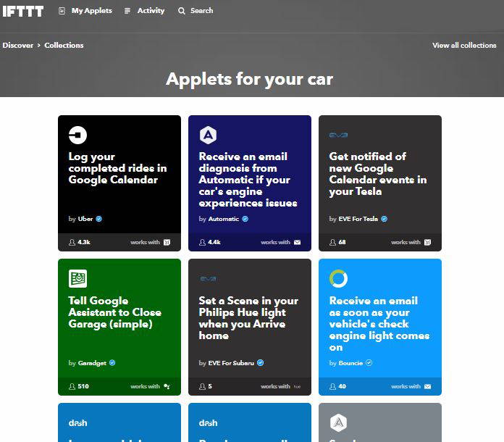Click EVE For Tesla verified badge
The image size is (504, 442).
coord(384,219)
